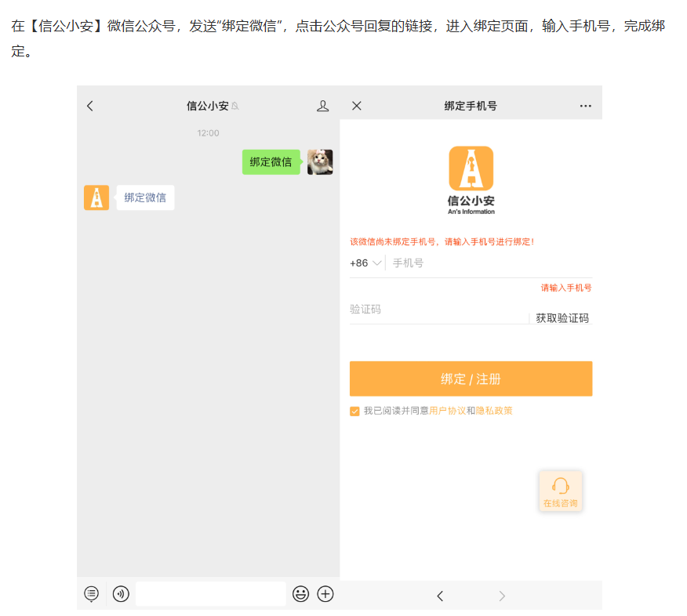
Task: Tap the muted bell icon beside 信公小安
Action: coord(235,106)
